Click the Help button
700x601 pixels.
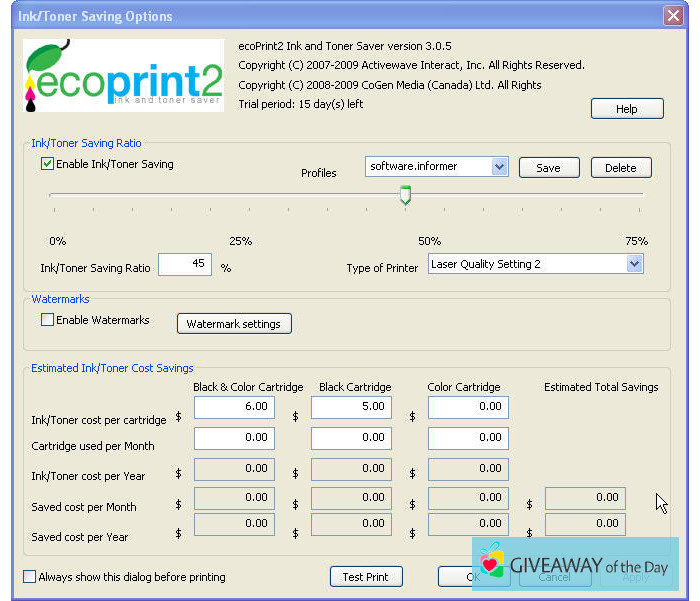click(626, 109)
